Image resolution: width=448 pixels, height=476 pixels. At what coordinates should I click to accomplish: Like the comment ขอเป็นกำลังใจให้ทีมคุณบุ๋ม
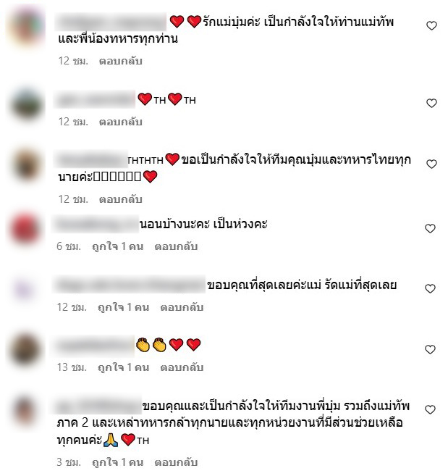431,164
